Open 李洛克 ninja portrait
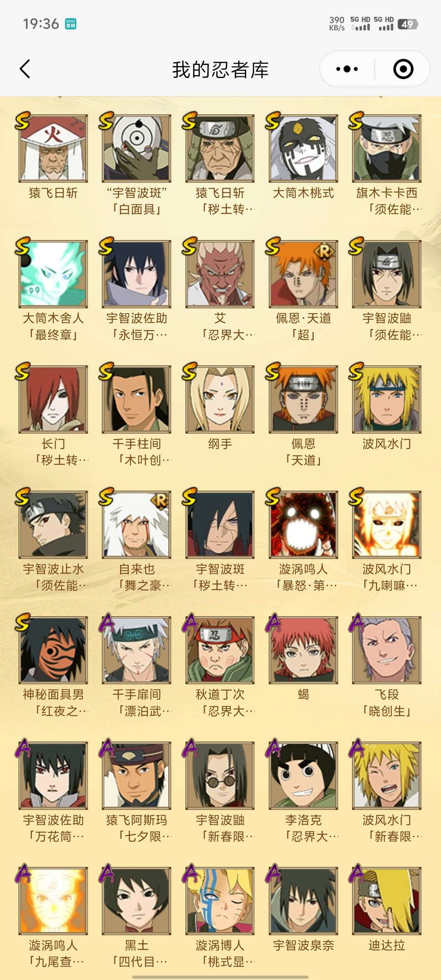 point(303,775)
